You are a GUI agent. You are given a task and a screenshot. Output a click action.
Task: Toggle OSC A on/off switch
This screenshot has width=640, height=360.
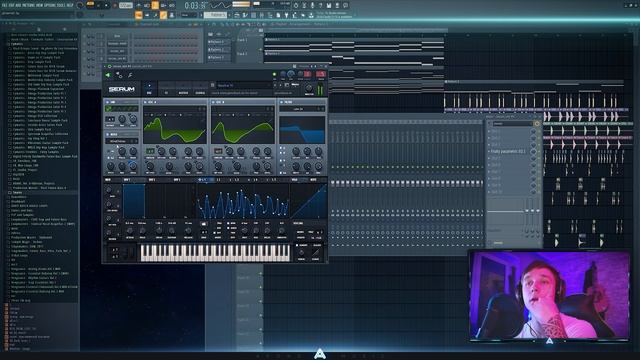click(145, 102)
